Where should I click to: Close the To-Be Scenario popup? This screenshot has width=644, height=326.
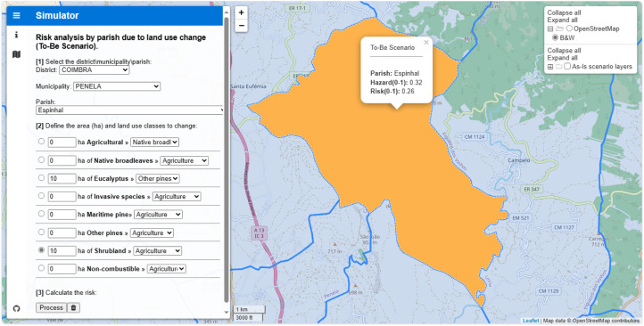[425, 42]
